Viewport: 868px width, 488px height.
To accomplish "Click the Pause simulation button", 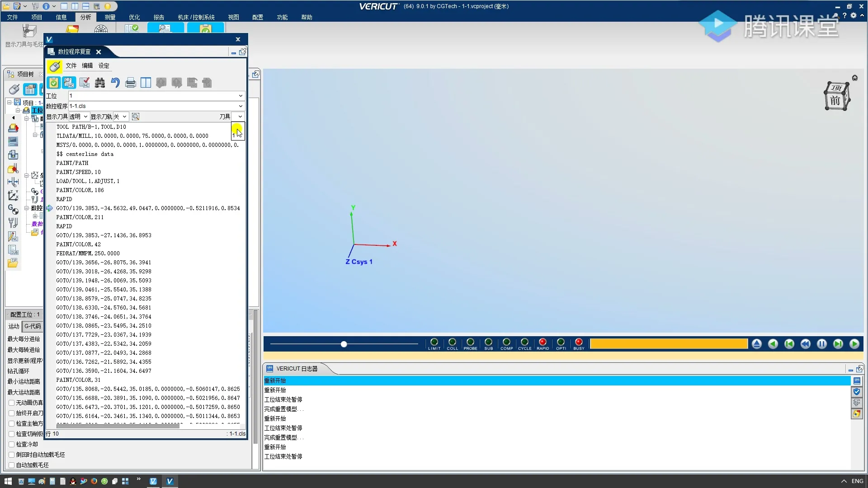I will 821,344.
